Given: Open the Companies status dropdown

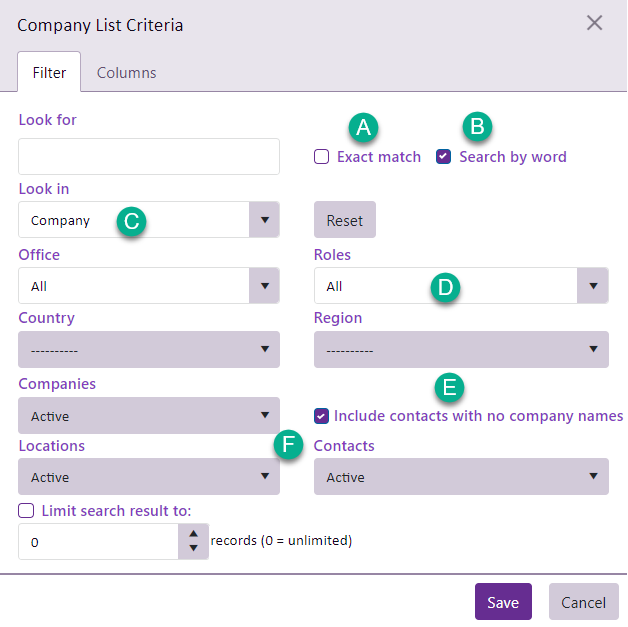Looking at the screenshot, I should click(x=149, y=416).
